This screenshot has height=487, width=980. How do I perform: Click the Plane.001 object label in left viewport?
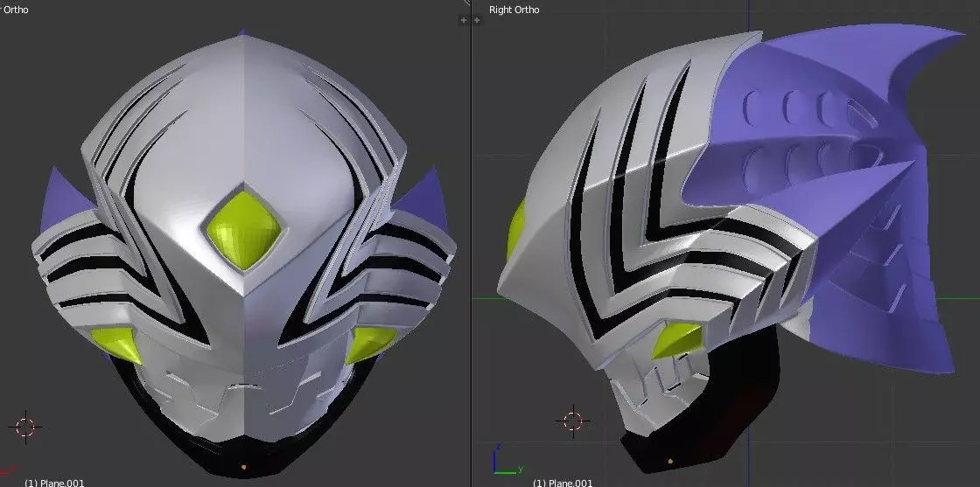(53, 483)
